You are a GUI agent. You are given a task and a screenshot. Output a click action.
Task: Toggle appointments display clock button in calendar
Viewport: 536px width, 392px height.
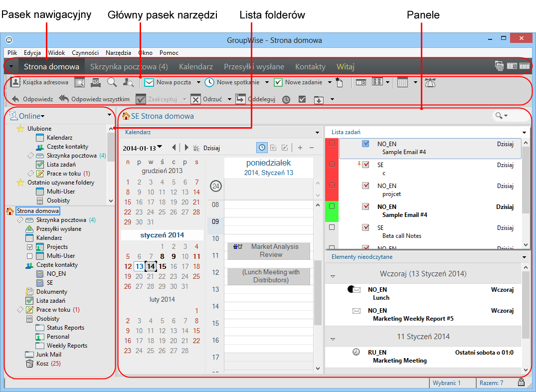tap(262, 148)
